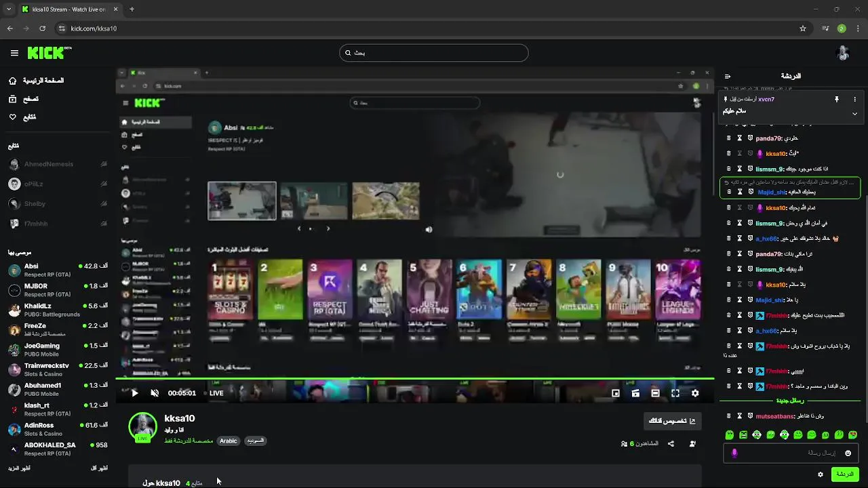
Task: Delete the mutseatbans chat message
Action: coord(729,415)
